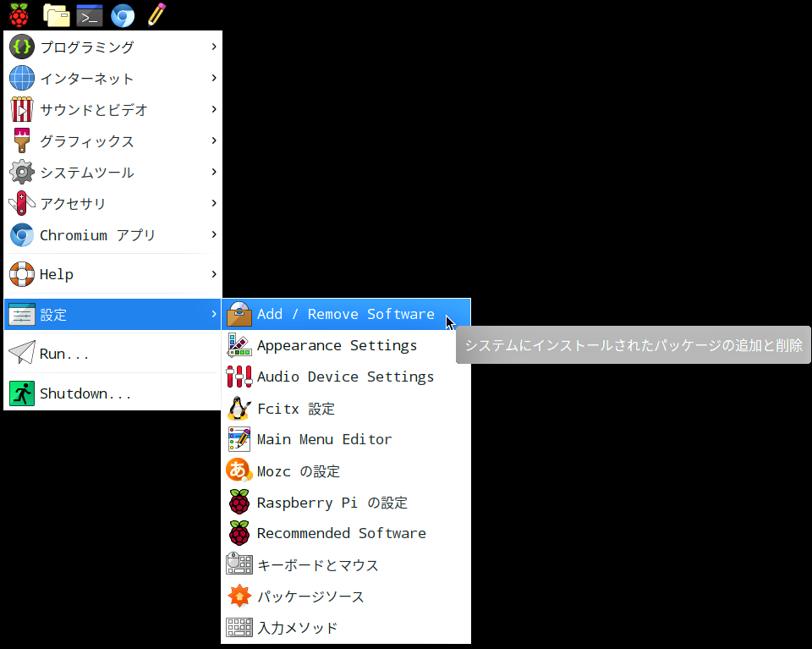Click the Fcitx penguin icon
812x649 pixels.
click(x=239, y=408)
